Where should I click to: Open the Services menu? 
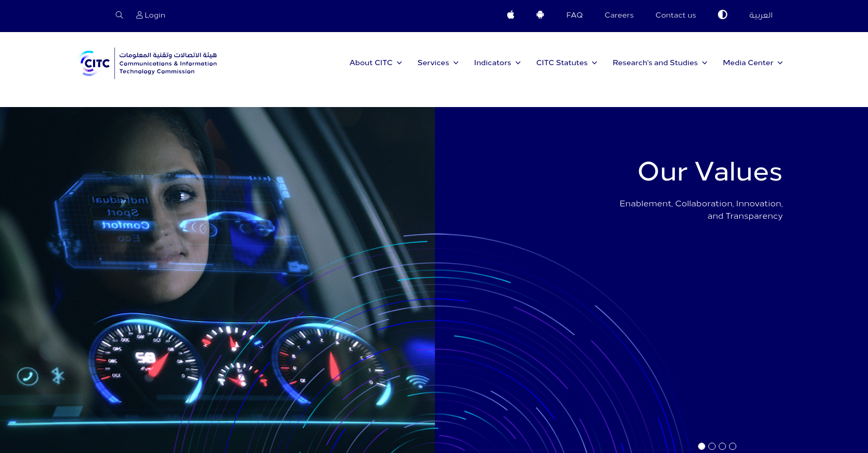point(433,63)
